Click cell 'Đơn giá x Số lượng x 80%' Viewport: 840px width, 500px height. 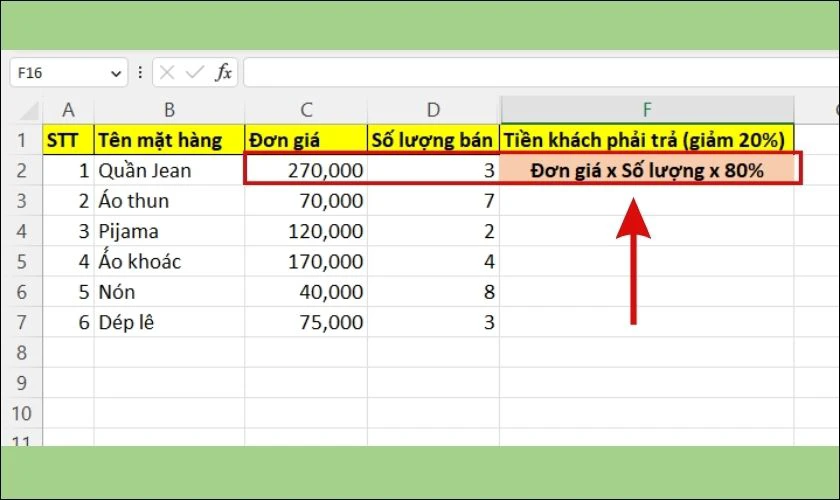click(x=647, y=170)
